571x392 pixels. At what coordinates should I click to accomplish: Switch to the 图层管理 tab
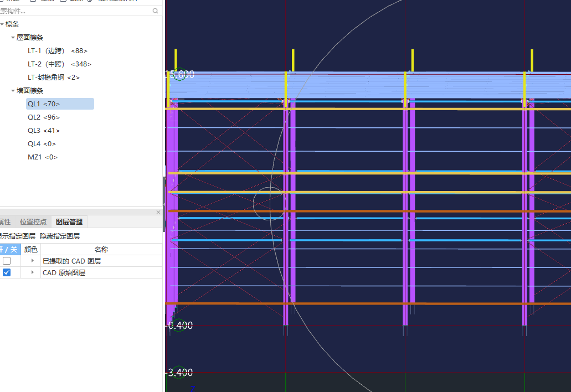click(69, 221)
